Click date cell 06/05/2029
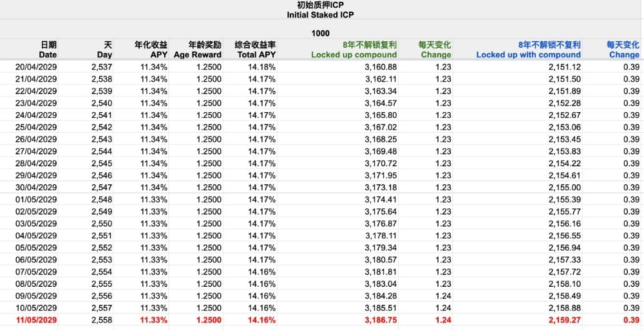 pos(36,260)
